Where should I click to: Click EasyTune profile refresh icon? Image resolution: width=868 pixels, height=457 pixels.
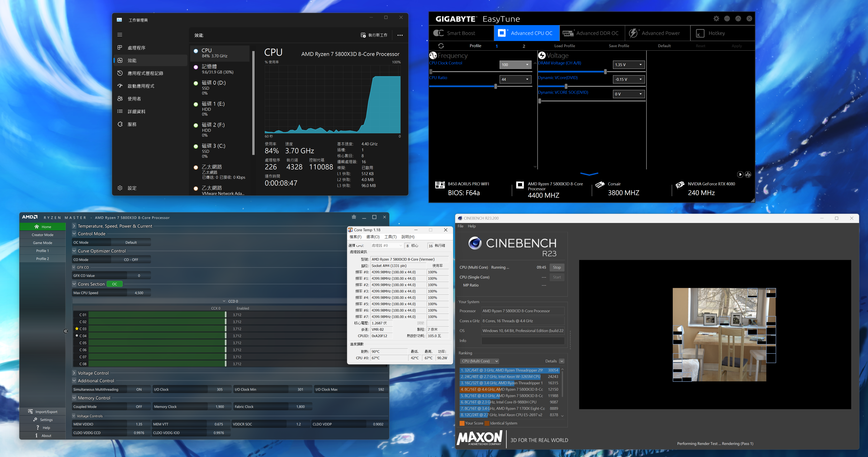pos(441,46)
